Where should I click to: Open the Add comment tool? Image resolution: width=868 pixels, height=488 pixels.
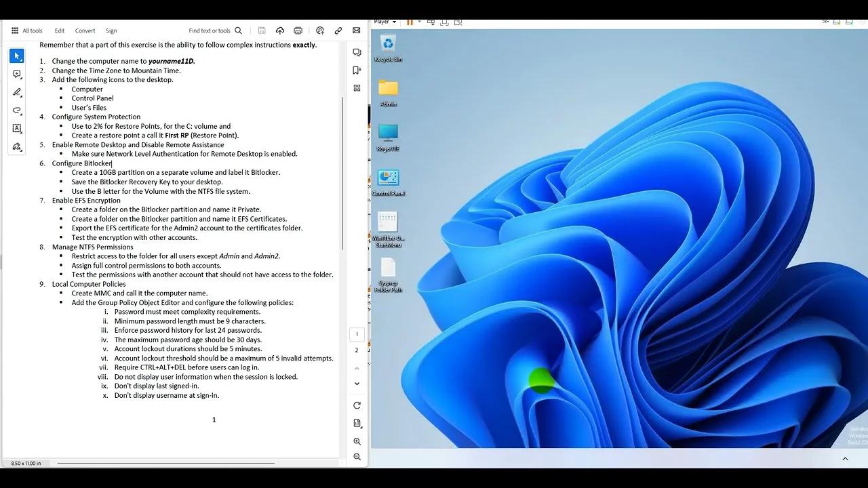point(16,75)
